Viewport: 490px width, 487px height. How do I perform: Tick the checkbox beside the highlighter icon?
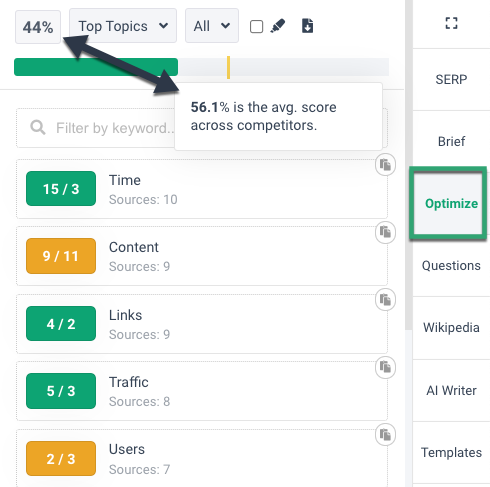tap(256, 27)
